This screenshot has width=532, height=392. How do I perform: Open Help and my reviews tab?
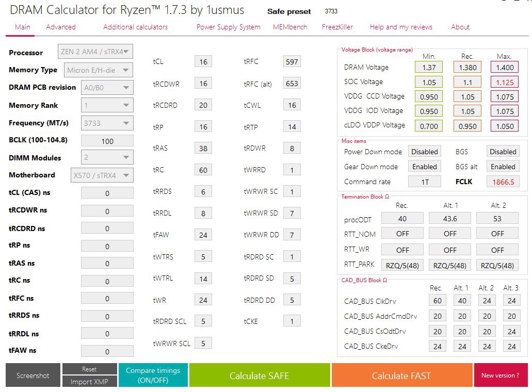(401, 27)
